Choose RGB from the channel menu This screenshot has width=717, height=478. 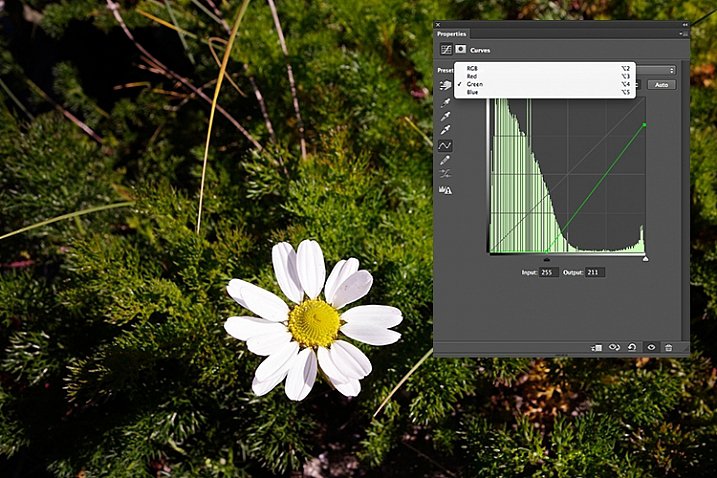click(472, 68)
